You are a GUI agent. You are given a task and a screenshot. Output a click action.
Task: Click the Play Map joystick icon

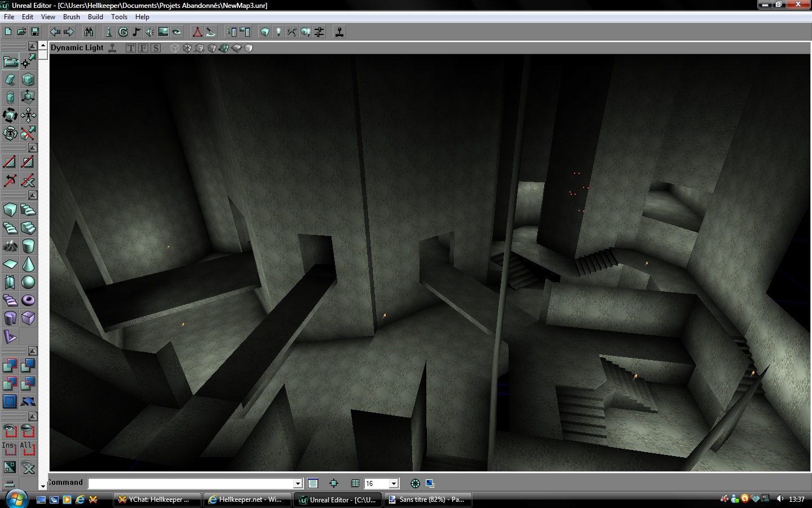coord(339,32)
